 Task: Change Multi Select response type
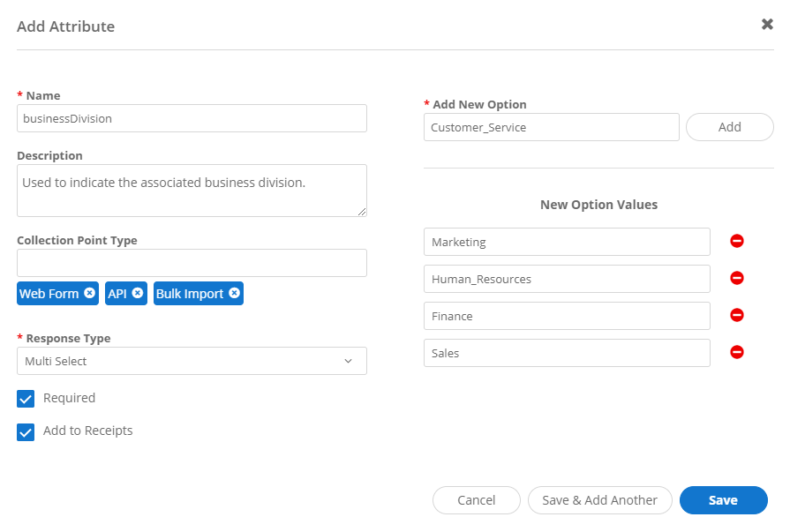pos(192,360)
